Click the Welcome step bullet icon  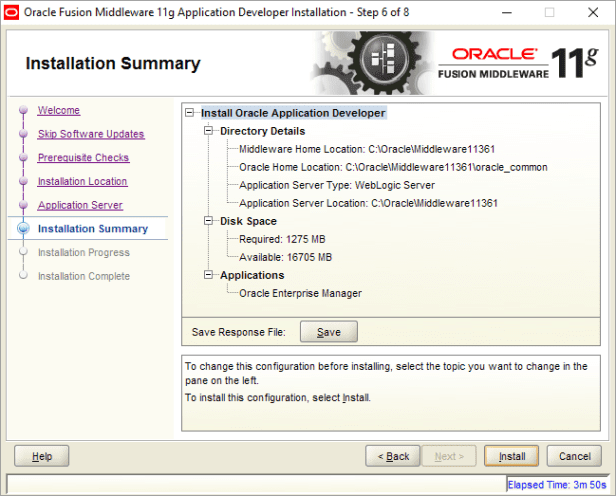click(x=24, y=110)
